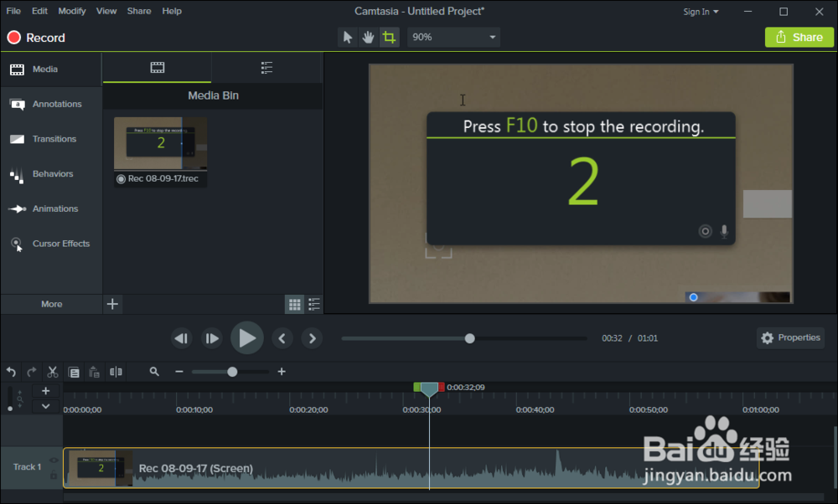
Task: Open the File menu
Action: tap(13, 11)
